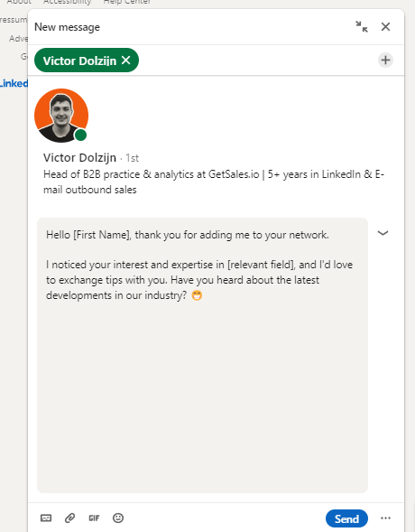Open send options via three dots menu
Screen dimensions: 415x532
[385, 518]
